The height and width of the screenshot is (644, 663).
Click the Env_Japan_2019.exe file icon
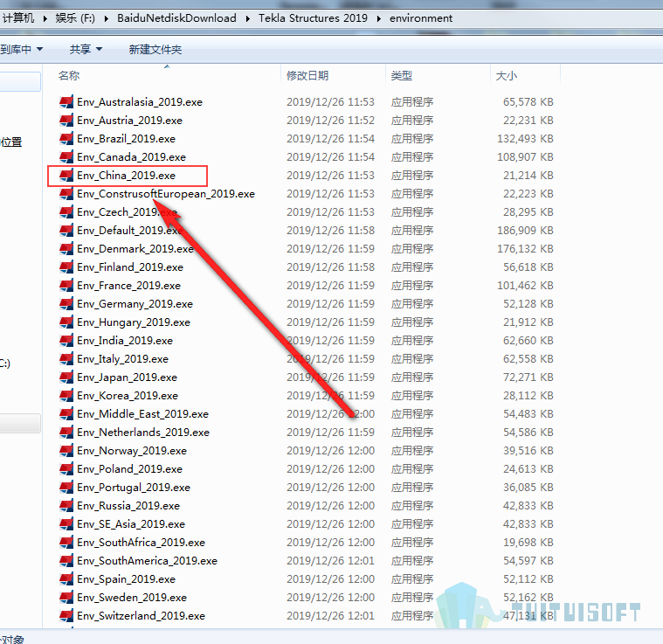tap(66, 377)
